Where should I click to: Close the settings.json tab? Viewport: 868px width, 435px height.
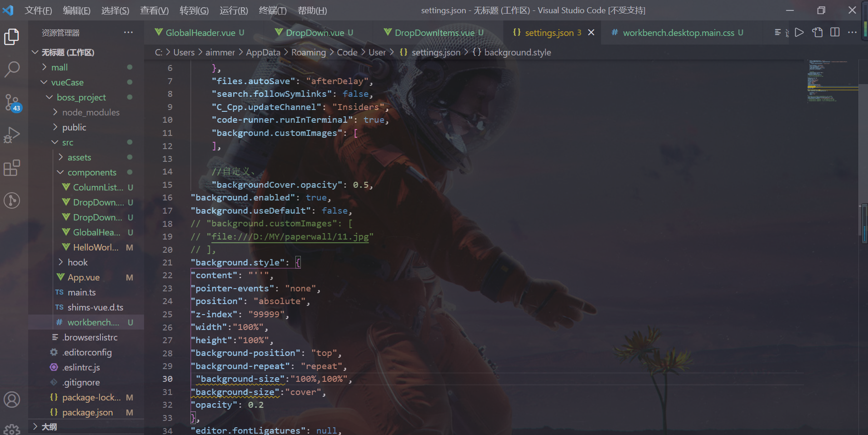tap(591, 32)
